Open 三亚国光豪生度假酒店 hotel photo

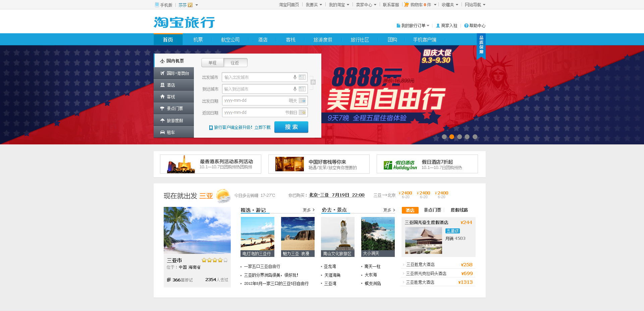424,240
